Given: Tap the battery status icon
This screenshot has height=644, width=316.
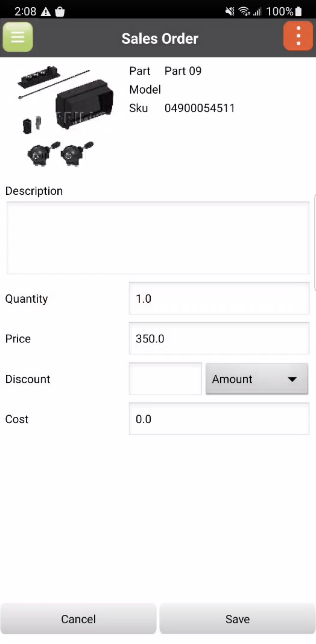Looking at the screenshot, I should 299,12.
